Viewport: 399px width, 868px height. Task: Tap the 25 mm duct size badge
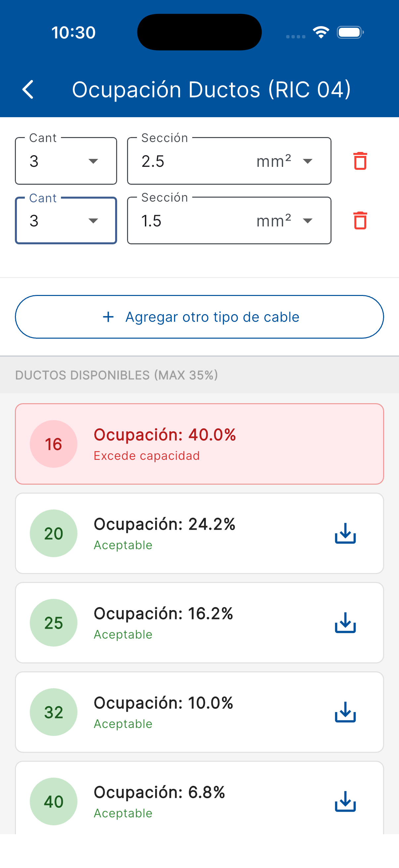click(x=54, y=623)
